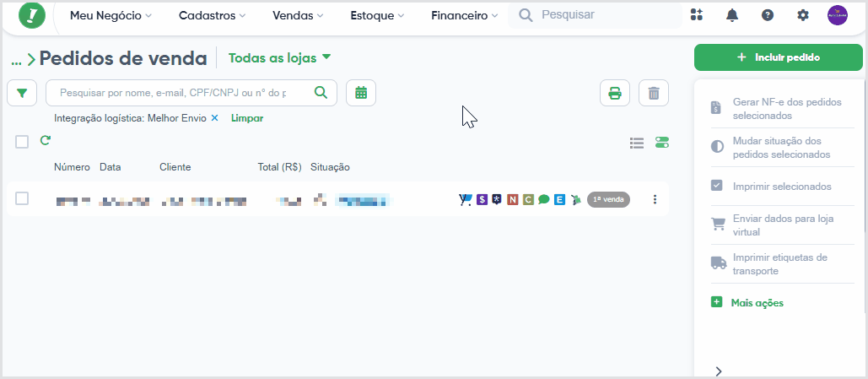868x379 pixels.
Task: Click the green chat bubble icon in row
Action: pos(543,199)
